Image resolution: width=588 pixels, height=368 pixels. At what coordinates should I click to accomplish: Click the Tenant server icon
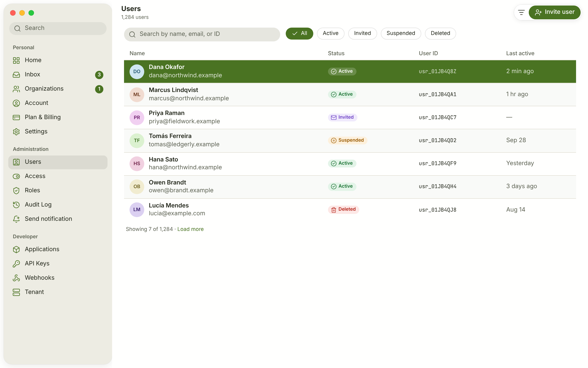point(16,292)
